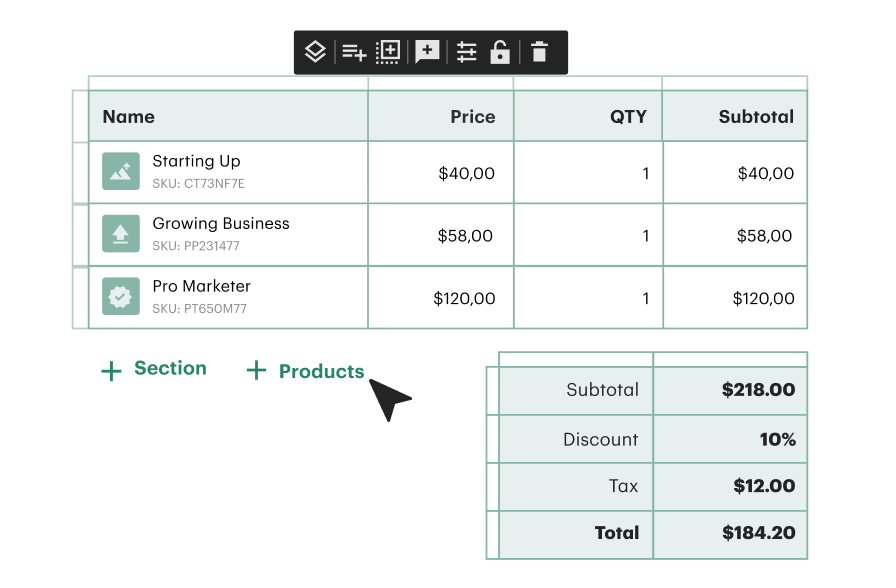The height and width of the screenshot is (588, 896).
Task: Click the Products button
Action: tap(305, 371)
